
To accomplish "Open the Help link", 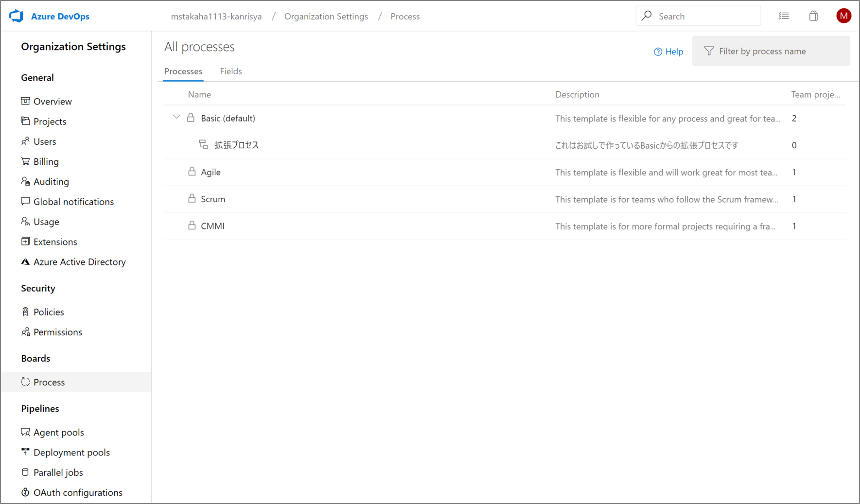I will (x=668, y=51).
